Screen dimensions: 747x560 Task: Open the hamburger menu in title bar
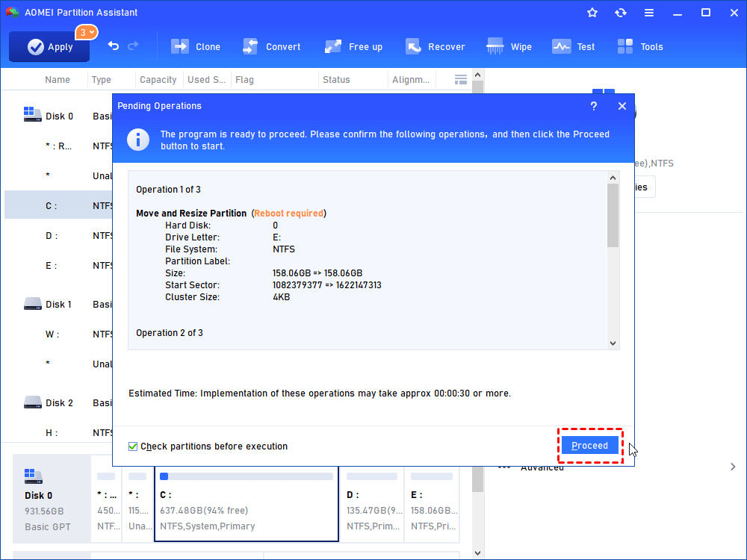pos(649,13)
